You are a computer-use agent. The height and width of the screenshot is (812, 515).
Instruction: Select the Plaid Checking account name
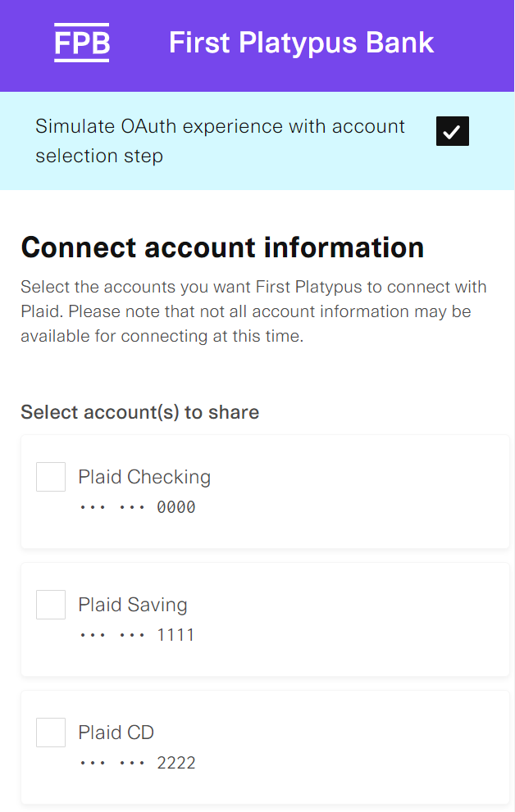click(144, 477)
